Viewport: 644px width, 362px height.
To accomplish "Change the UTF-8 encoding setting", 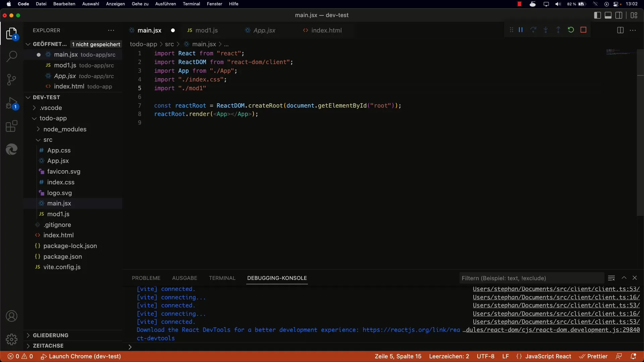I will [x=485, y=356].
